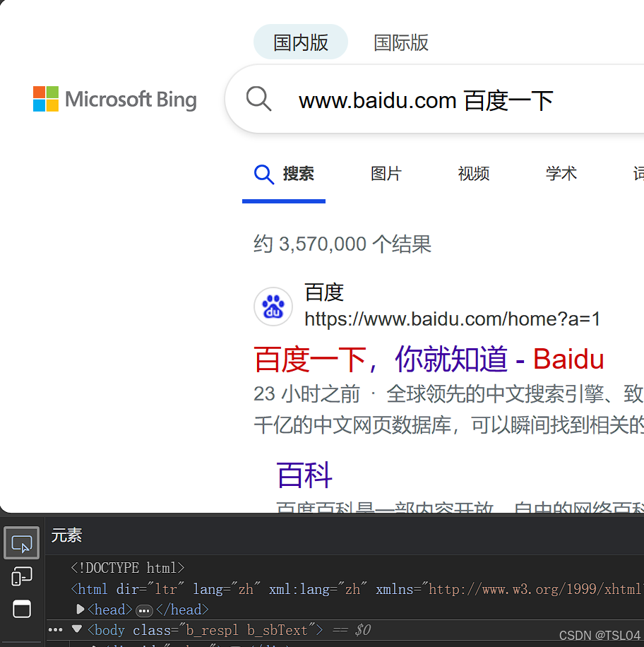Click the 23 小时之前 snippet text
Image resolution: width=644 pixels, height=647 pixels.
coord(306,393)
